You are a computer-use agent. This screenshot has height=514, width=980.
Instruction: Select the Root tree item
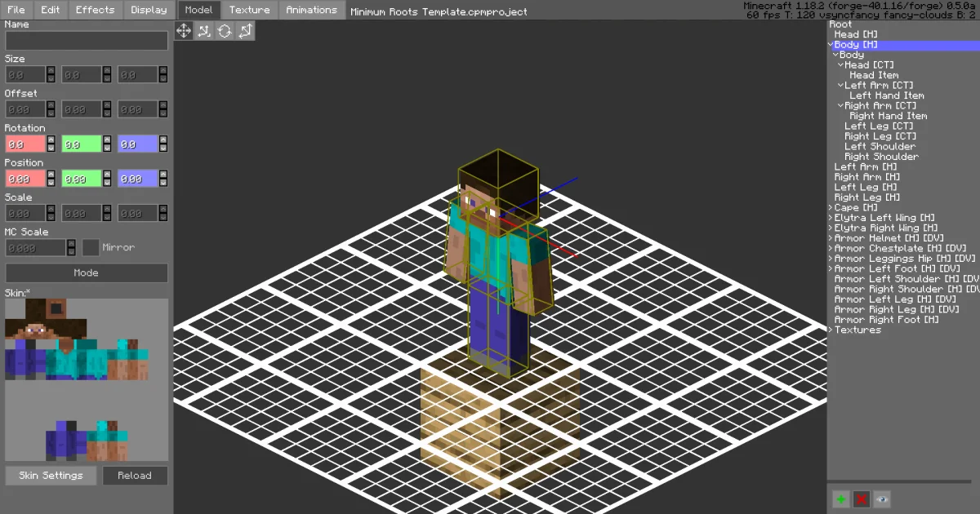tap(840, 24)
